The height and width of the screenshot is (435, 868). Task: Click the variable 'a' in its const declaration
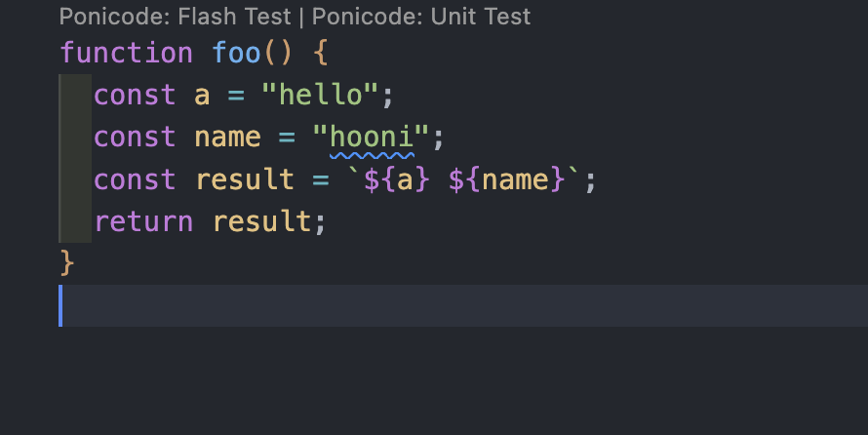(202, 96)
